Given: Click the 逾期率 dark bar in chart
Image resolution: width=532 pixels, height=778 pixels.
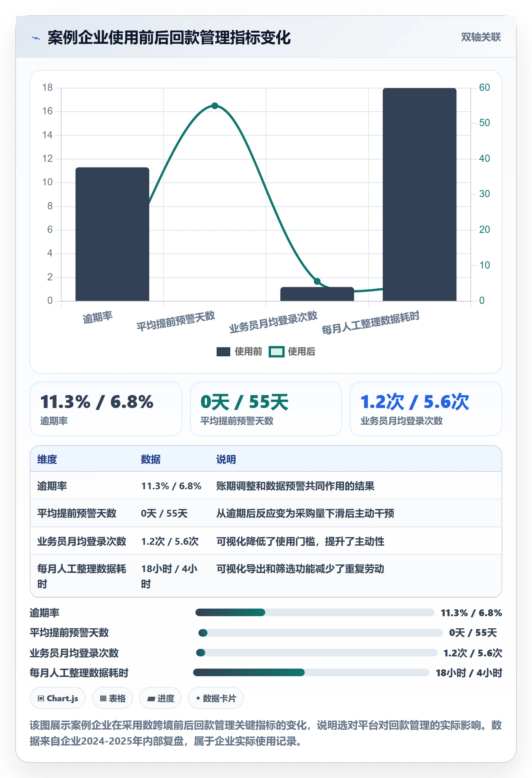Looking at the screenshot, I should pyautogui.click(x=112, y=234).
